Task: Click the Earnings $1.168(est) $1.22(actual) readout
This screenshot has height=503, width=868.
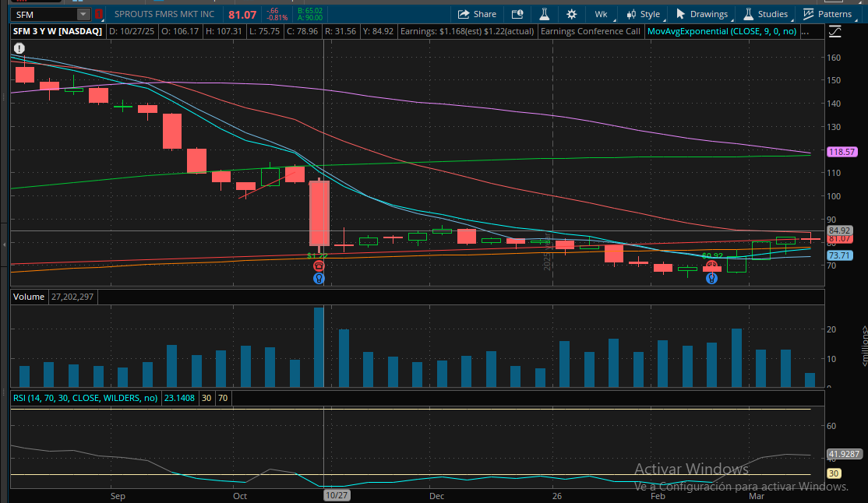Action: (x=468, y=32)
